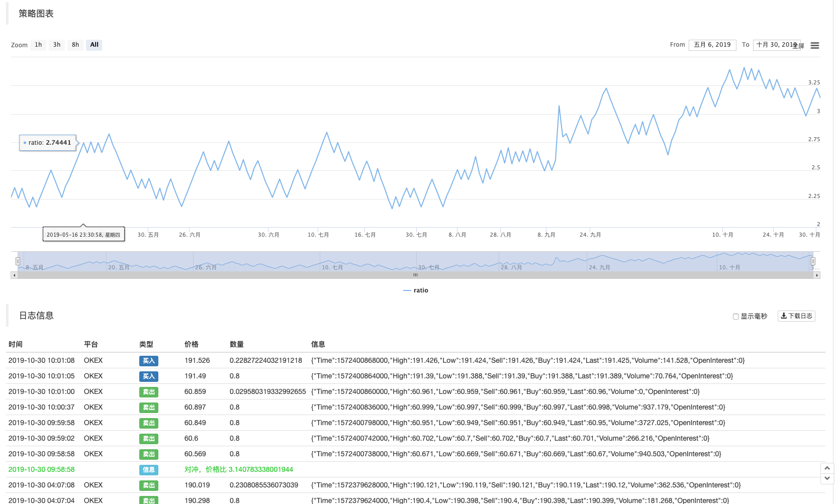Image resolution: width=838 pixels, height=504 pixels.
Task: Open the chart hamburger context menu
Action: (815, 45)
